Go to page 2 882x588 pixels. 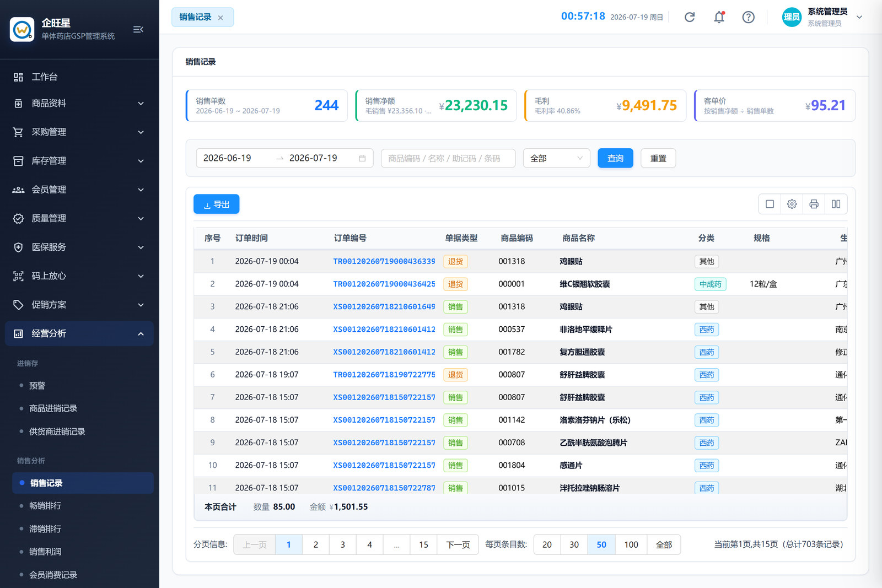pyautogui.click(x=315, y=544)
